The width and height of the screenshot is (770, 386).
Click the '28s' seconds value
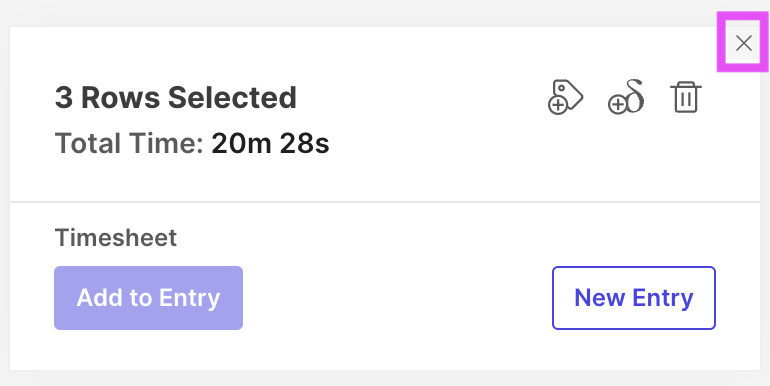304,143
